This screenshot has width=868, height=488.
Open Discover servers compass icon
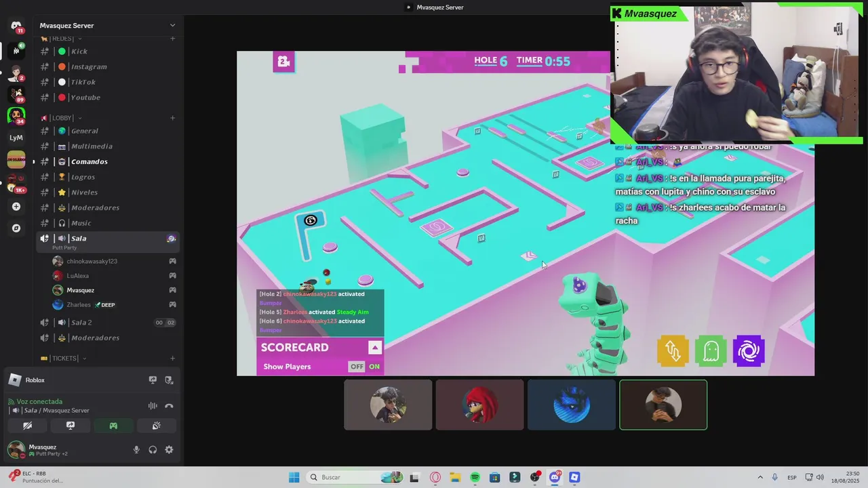tap(16, 228)
